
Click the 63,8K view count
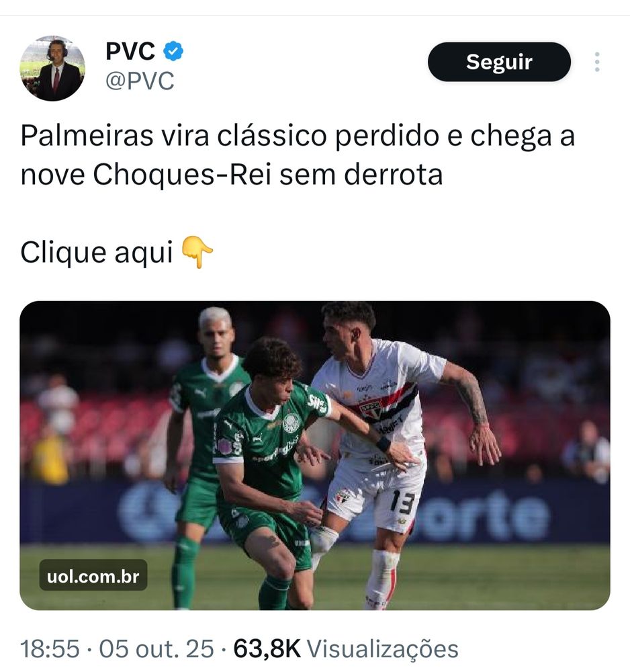click(267, 648)
